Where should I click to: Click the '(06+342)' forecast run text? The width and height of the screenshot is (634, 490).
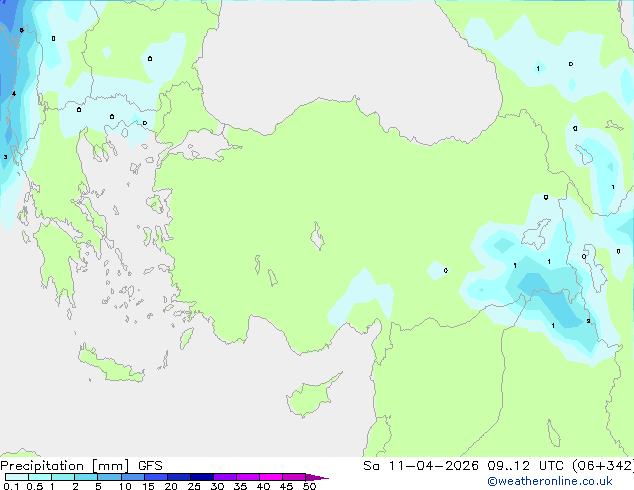[x=602, y=466]
